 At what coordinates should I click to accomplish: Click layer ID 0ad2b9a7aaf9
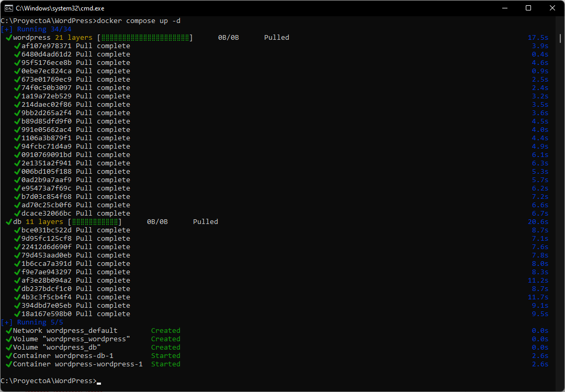pyautogui.click(x=47, y=180)
